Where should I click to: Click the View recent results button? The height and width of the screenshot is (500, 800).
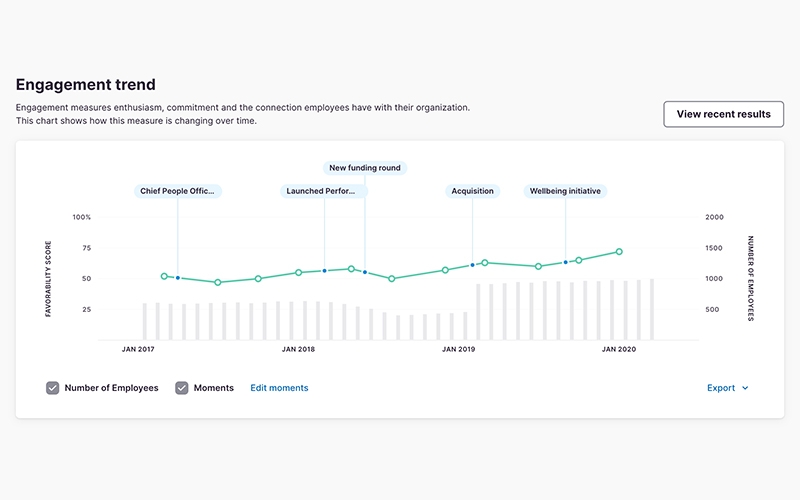[723, 114]
